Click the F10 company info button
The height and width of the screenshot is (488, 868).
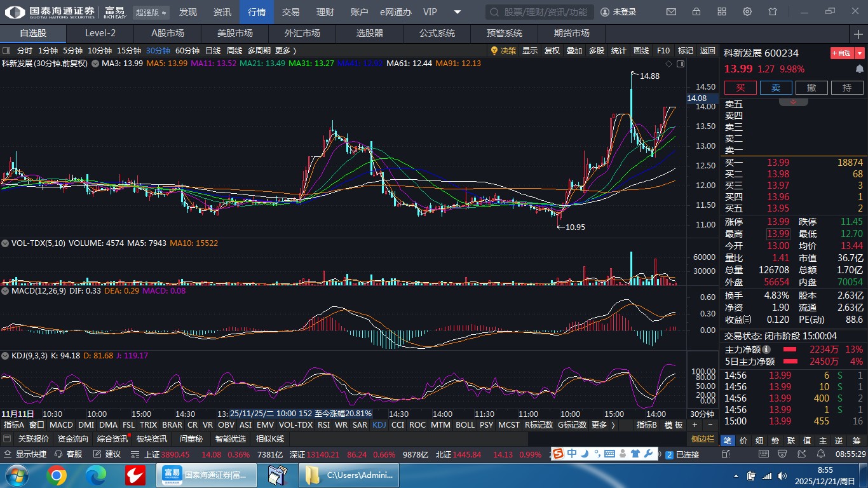click(663, 51)
